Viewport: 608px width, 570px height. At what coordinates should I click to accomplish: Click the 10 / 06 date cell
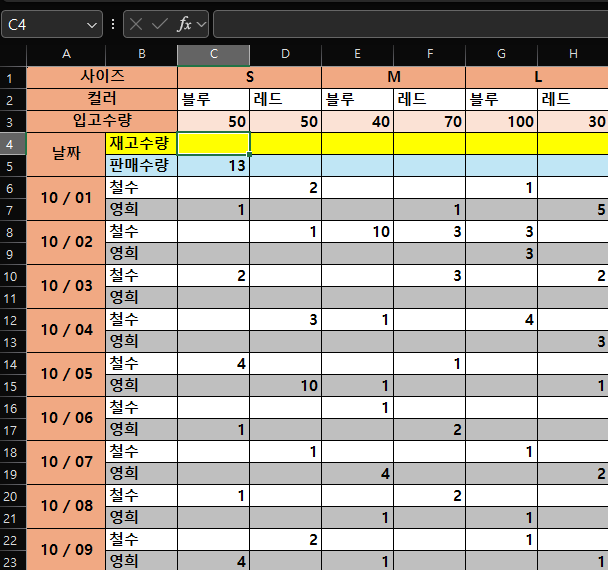click(x=66, y=418)
